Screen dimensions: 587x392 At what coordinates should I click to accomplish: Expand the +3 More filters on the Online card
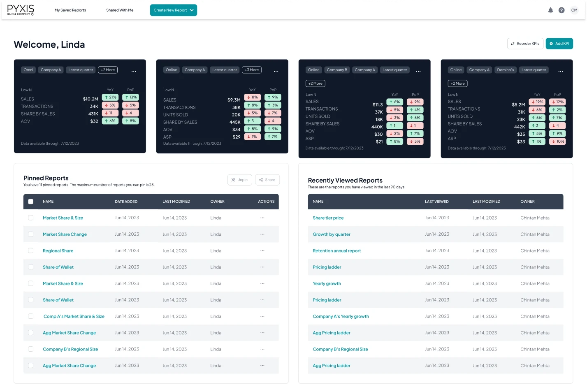251,70
